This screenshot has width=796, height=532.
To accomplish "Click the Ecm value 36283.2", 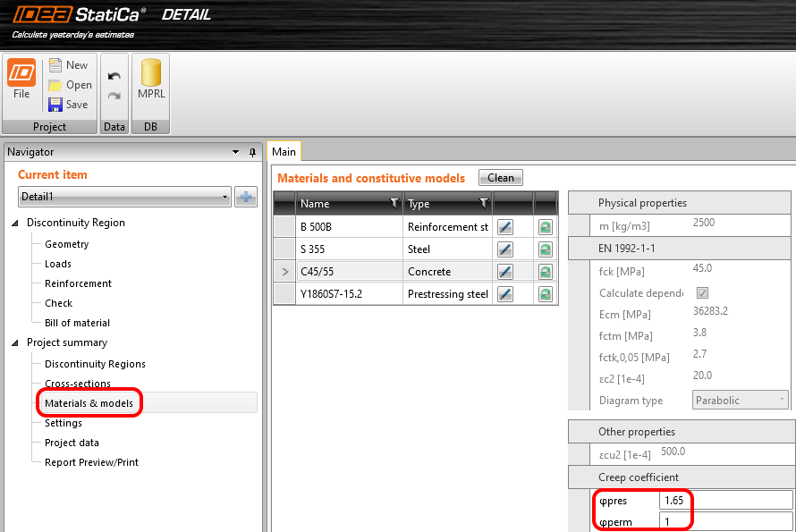I will coord(710,311).
